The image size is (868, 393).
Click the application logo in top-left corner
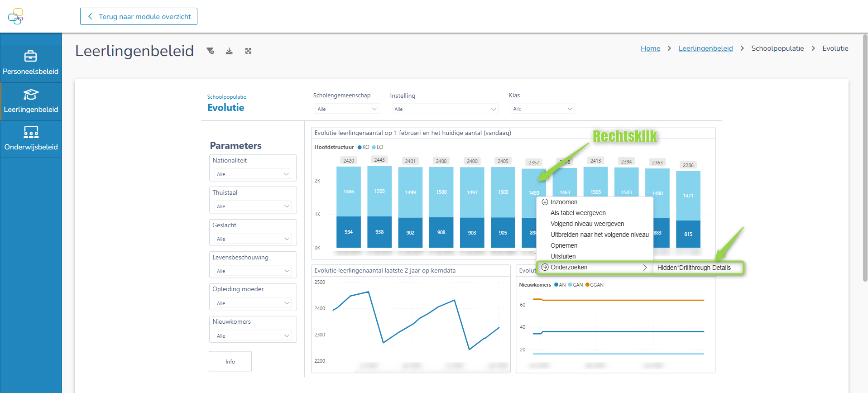(x=15, y=16)
